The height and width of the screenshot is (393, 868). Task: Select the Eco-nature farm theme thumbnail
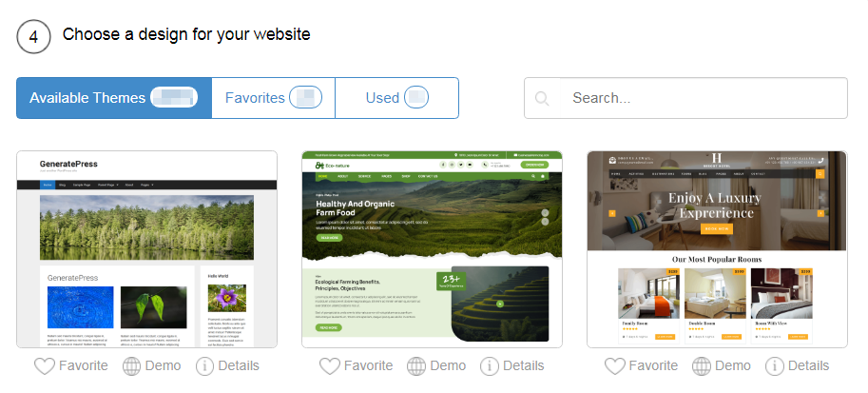pos(432,249)
